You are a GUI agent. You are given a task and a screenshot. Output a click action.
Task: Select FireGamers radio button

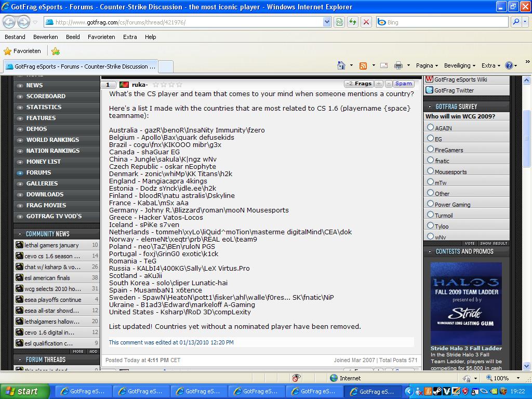click(x=431, y=149)
